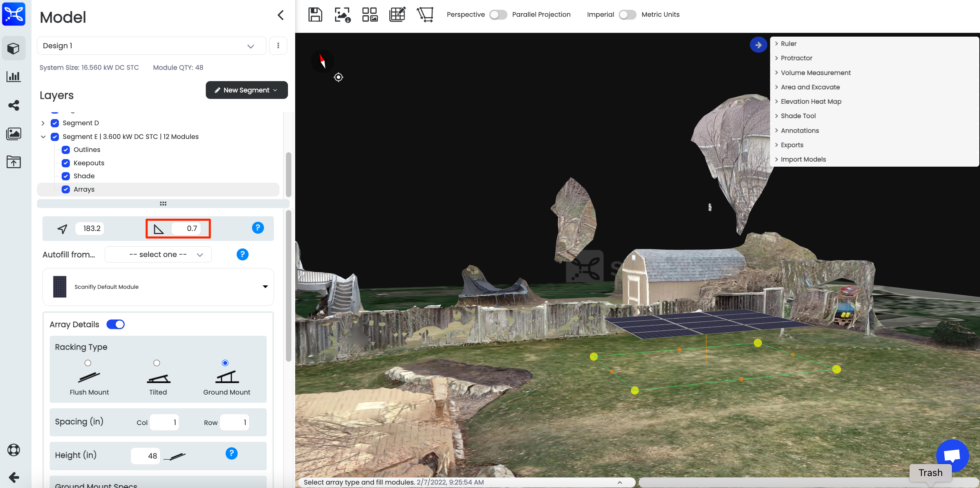The image size is (980, 488).
Task: Toggle Perspective / Parallel Projection switch
Action: pos(498,14)
